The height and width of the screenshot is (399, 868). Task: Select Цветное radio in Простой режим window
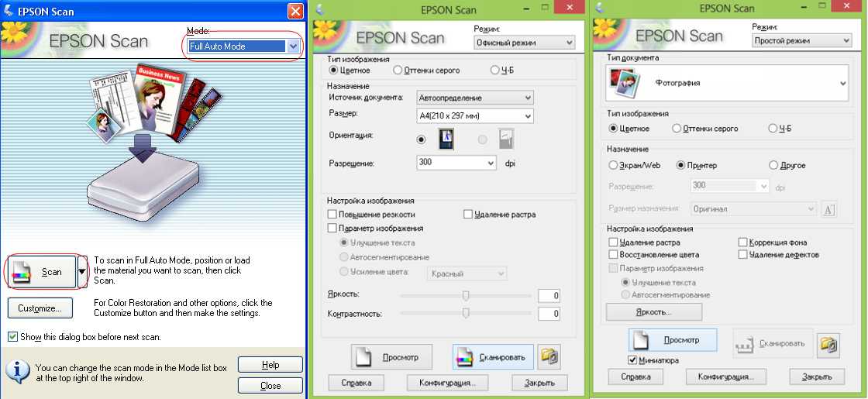tap(613, 129)
